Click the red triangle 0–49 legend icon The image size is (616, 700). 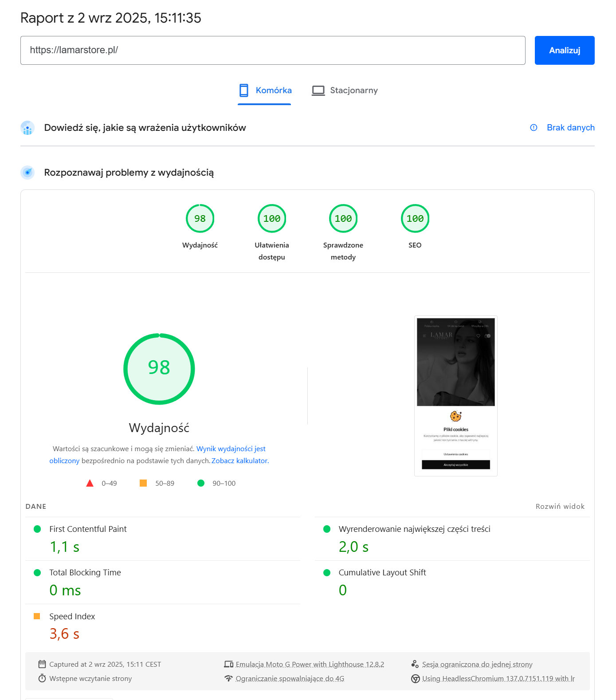(90, 484)
